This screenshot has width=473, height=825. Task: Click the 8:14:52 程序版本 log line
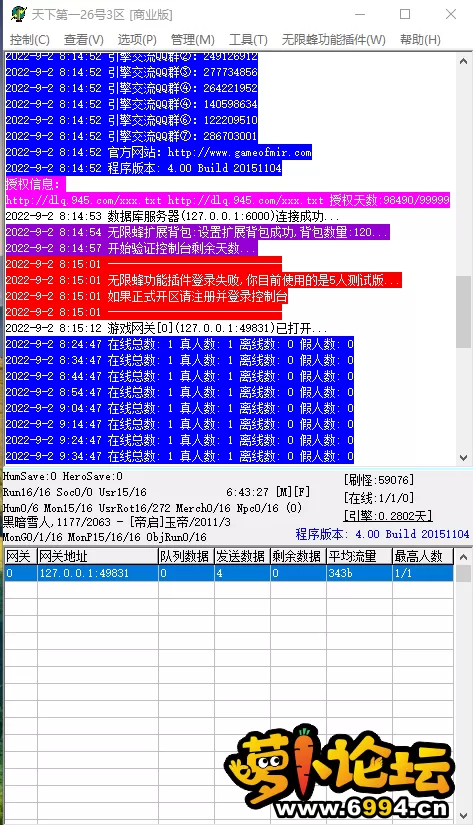[144, 168]
